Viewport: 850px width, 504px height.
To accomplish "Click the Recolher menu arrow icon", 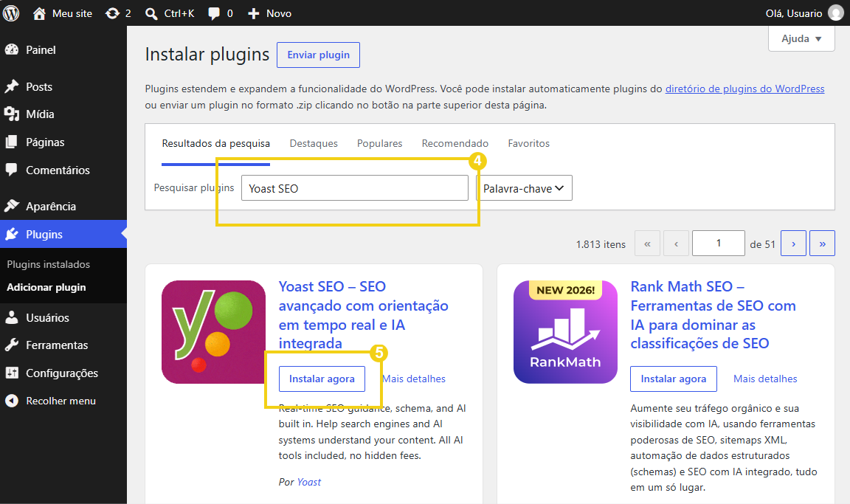I will point(11,401).
